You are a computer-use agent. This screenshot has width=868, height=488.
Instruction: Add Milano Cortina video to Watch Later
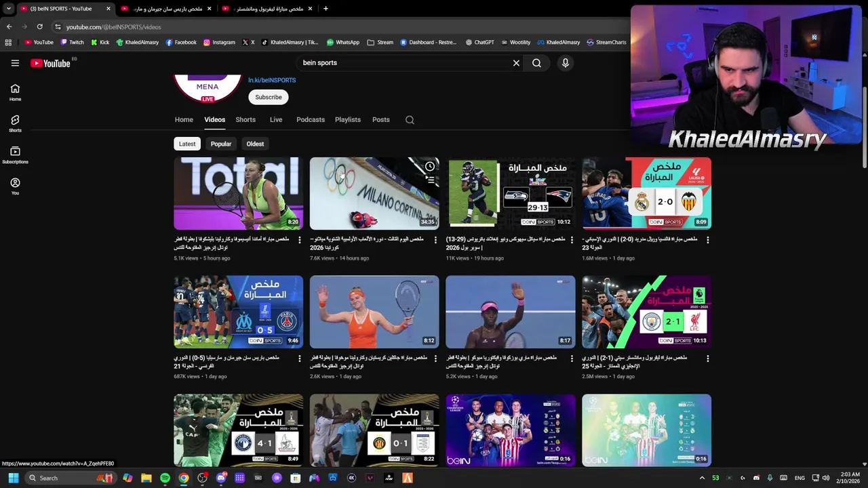[x=430, y=167]
